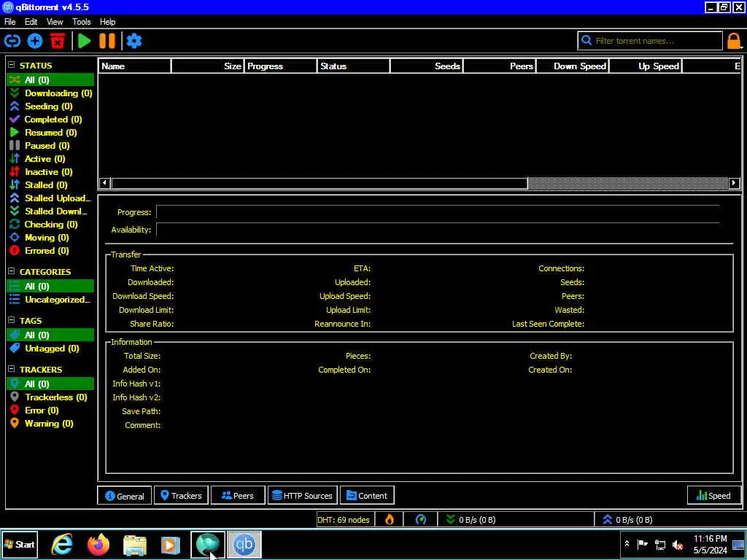Screen dimensions: 747x560
Task: Open the File Explorer taskbar icon
Action: coord(135,545)
